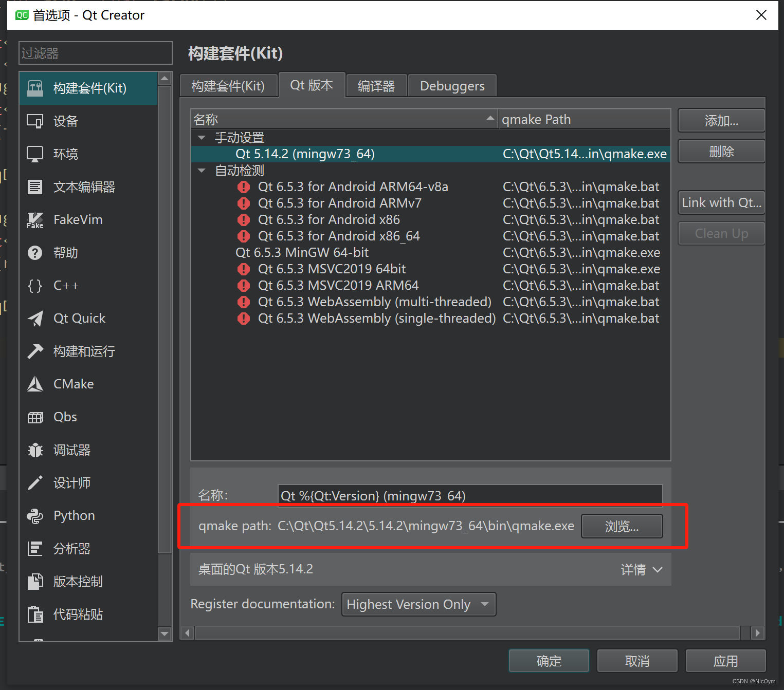The width and height of the screenshot is (784, 690).
Task: Click warning icon for Qt 6.5.3 MSVC2019 64bit
Action: coord(243,269)
